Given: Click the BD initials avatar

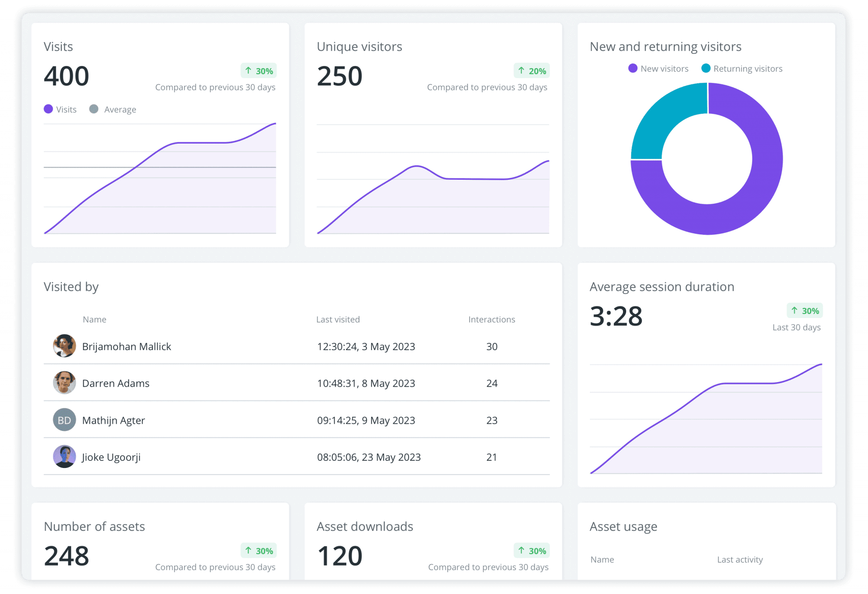Looking at the screenshot, I should click(x=64, y=420).
